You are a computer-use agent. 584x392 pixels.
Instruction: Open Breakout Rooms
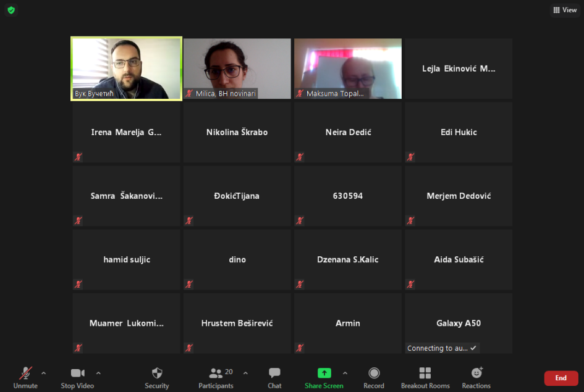pyautogui.click(x=425, y=378)
